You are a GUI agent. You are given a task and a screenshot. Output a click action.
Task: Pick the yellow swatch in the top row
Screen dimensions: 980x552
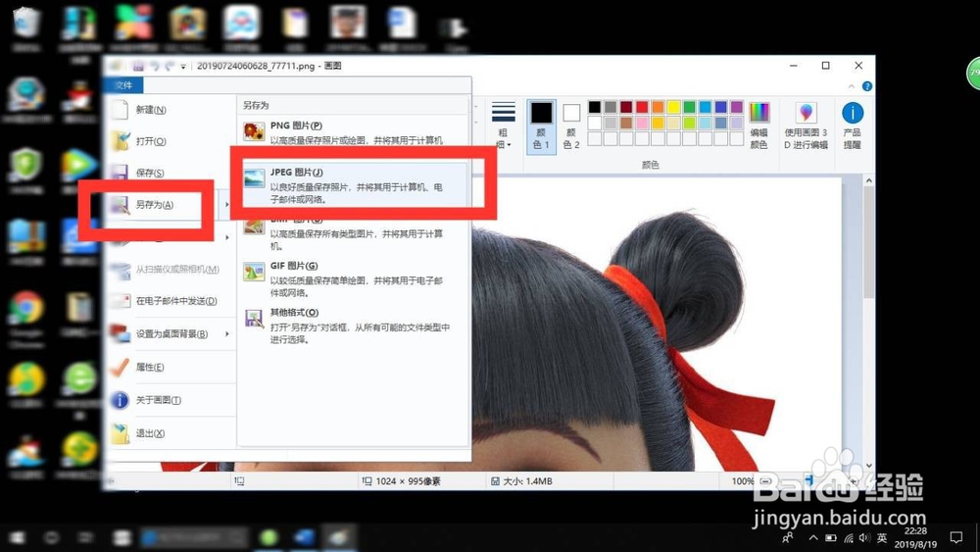(674, 107)
